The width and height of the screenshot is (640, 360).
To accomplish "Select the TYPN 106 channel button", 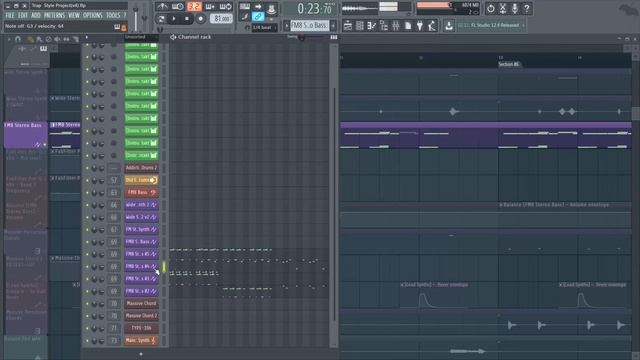I will [x=141, y=328].
